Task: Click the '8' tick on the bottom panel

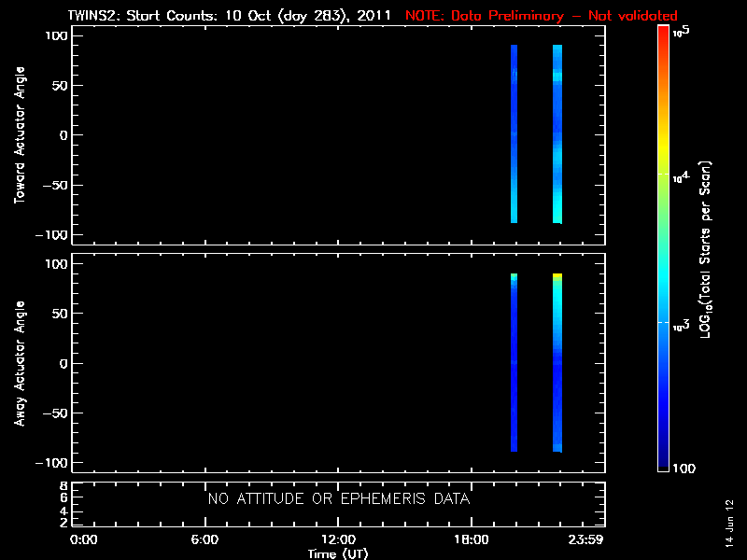Action: click(63, 486)
